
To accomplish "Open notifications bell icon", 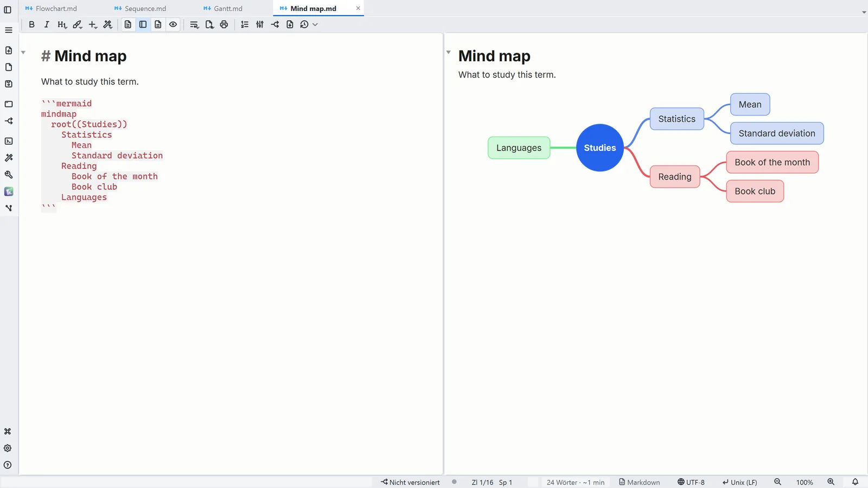I will 855,482.
